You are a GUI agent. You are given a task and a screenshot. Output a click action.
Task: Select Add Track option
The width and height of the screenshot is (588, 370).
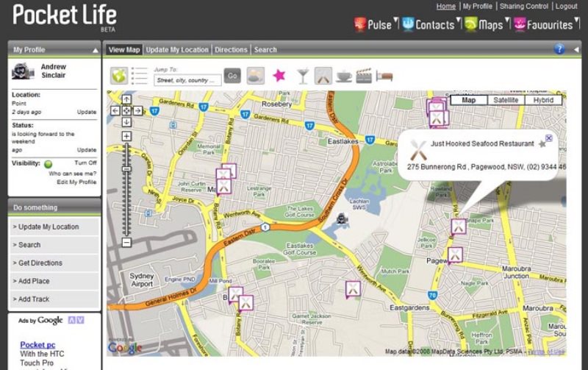point(54,299)
